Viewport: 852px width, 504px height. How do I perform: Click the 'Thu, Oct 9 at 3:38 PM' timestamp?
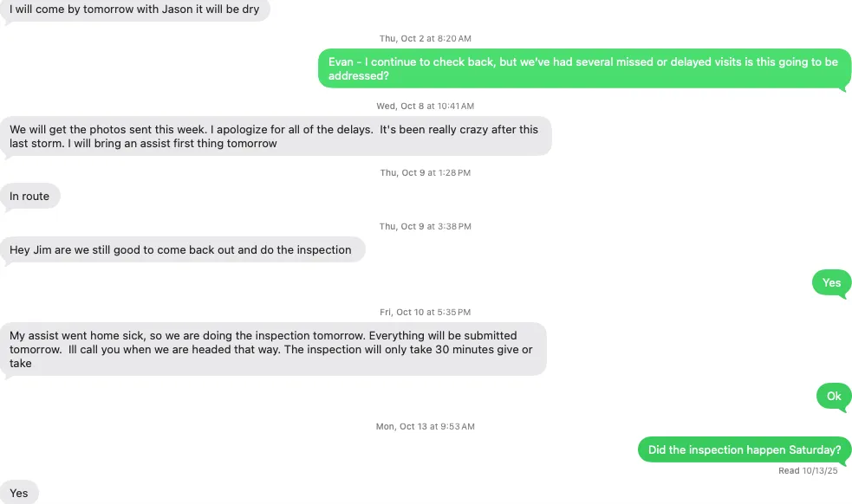pyautogui.click(x=426, y=227)
